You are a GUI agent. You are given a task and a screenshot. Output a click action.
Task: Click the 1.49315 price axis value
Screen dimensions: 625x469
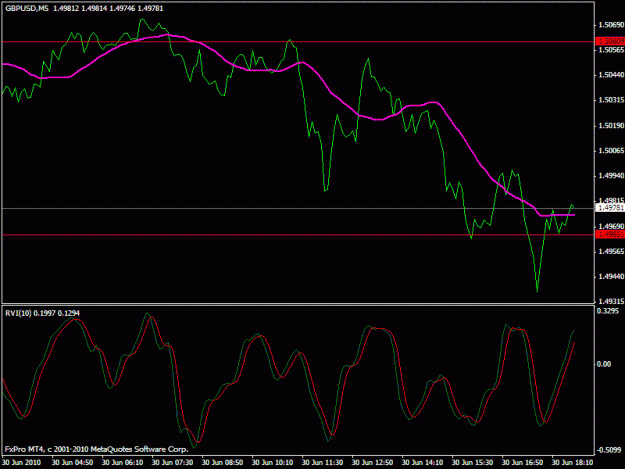pos(611,301)
